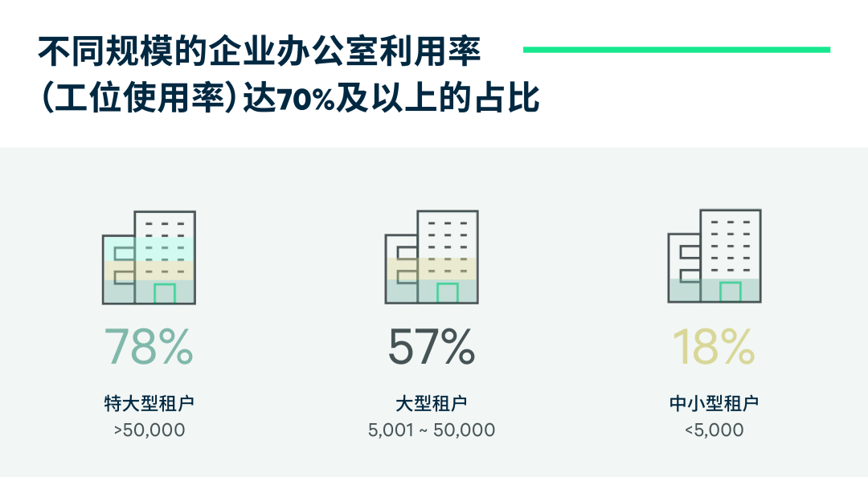The width and height of the screenshot is (868, 477).
Task: Click the green door on the middle building
Action: tap(448, 293)
